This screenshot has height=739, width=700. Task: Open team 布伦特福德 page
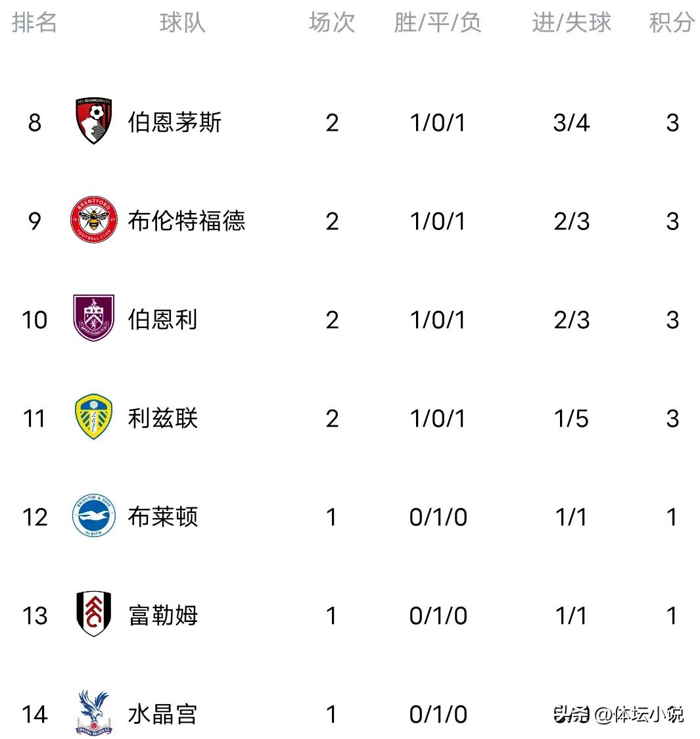point(187,221)
